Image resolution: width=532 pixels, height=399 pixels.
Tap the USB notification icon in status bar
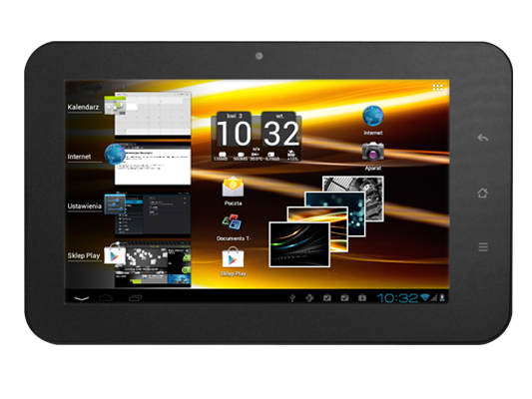[x=292, y=298]
